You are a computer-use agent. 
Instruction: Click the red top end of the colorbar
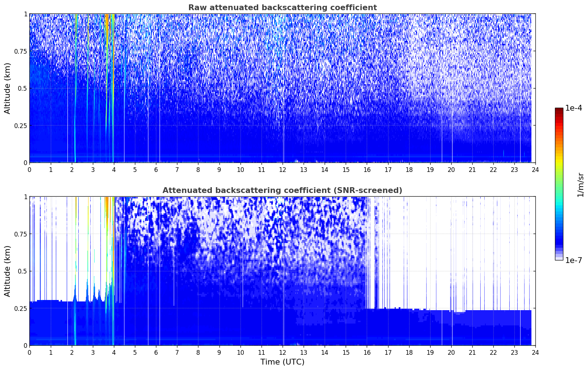559,110
